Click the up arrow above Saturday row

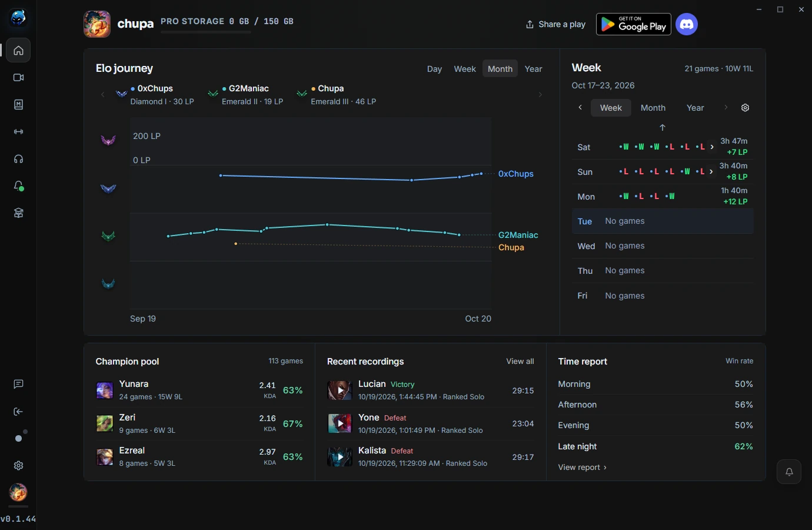tap(663, 127)
